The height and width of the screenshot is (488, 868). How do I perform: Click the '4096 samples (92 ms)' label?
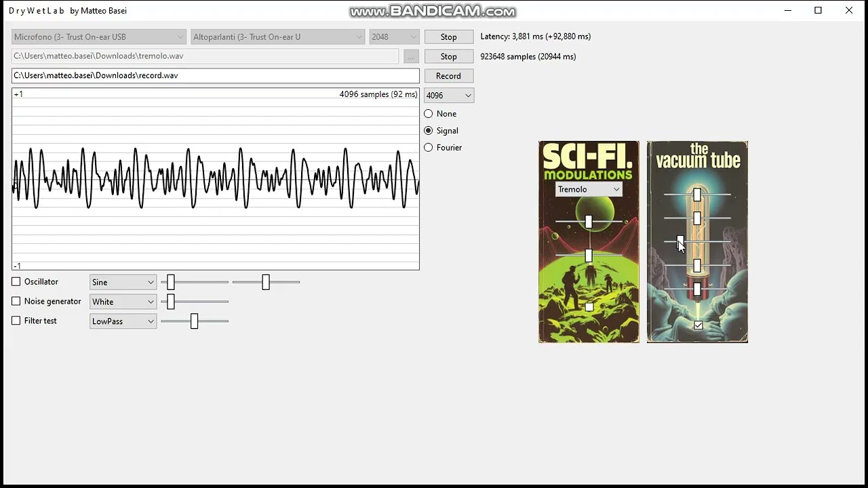click(x=378, y=94)
